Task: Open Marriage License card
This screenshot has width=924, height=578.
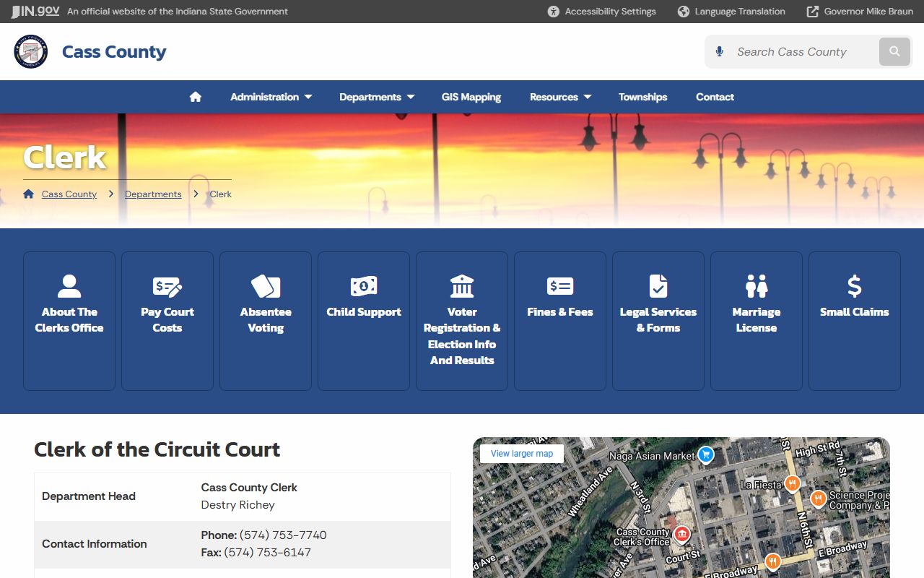Action: (x=757, y=321)
